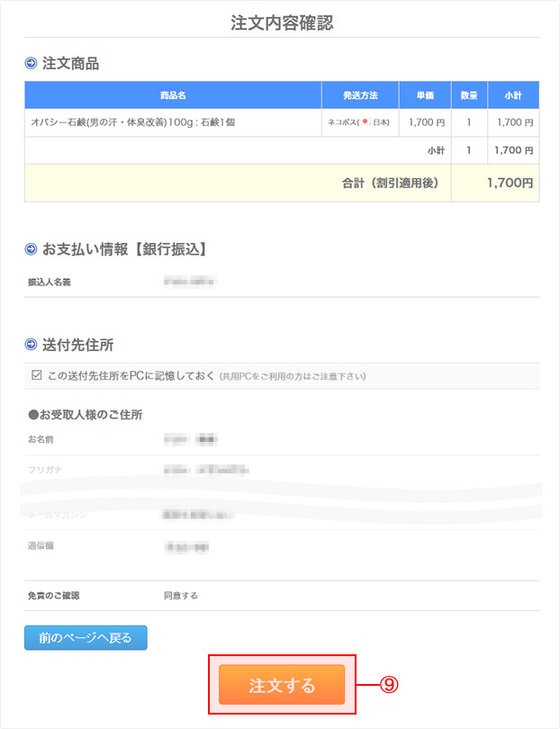Click the 発送方法 column header
The image size is (560, 729).
click(x=360, y=95)
